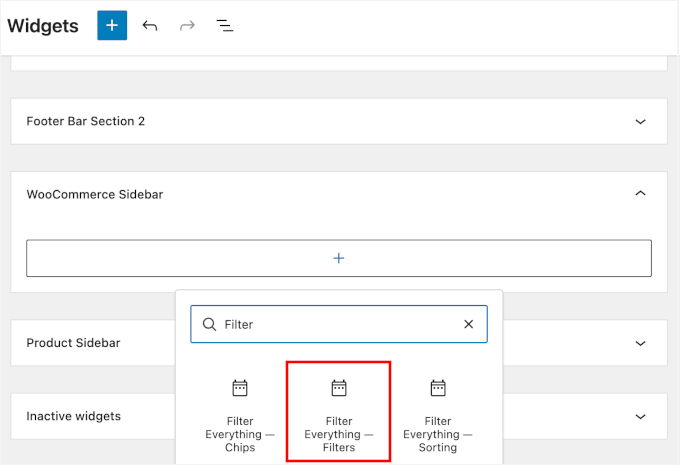Open the list view
680x465 pixels.
pos(225,26)
